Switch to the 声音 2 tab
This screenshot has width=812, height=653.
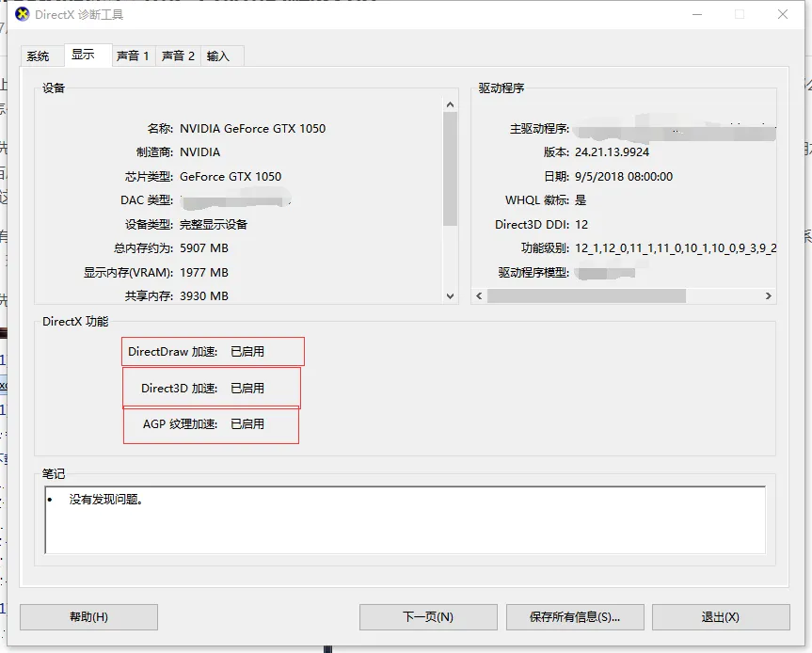tap(178, 56)
